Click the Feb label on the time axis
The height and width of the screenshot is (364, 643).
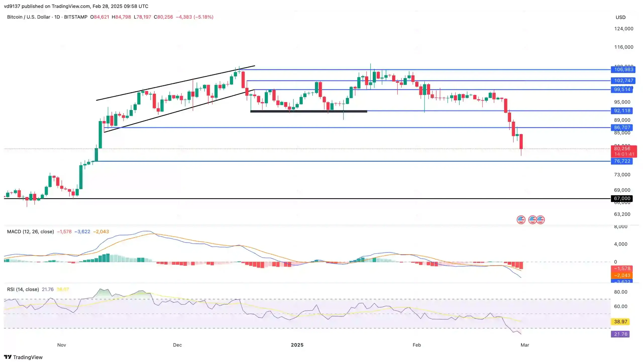click(x=417, y=345)
